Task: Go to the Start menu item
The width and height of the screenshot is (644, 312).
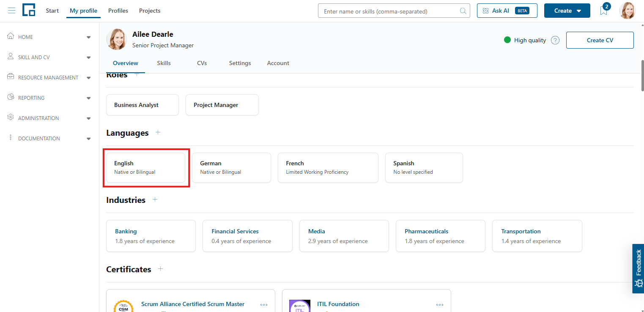Action: (x=52, y=11)
